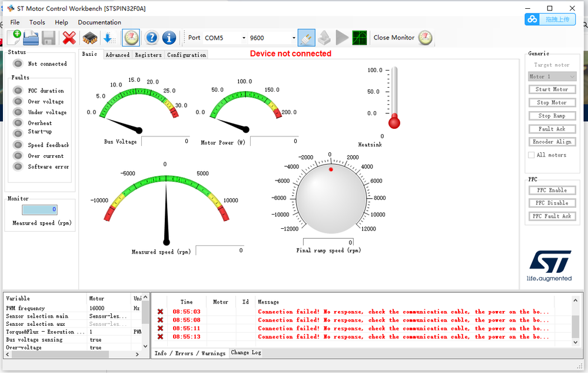Click the Overheat fault LED
Image resolution: width=588 pixels, height=384 pixels.
(18, 123)
